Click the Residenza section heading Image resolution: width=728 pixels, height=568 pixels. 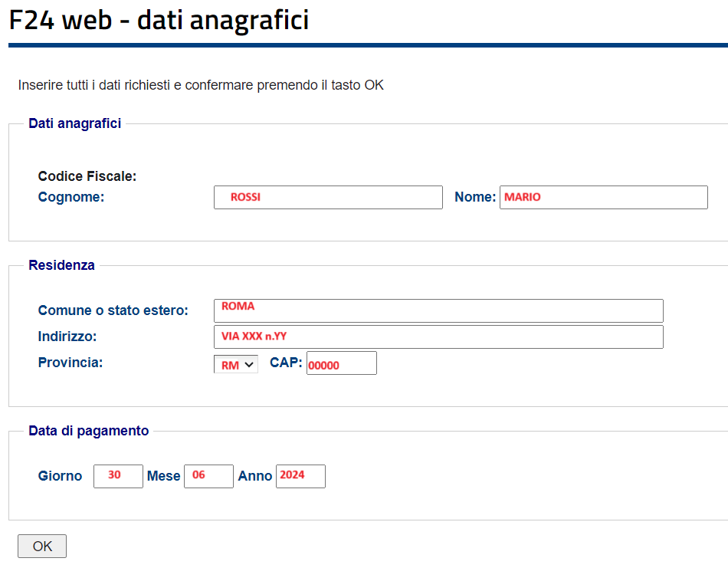[x=61, y=265]
